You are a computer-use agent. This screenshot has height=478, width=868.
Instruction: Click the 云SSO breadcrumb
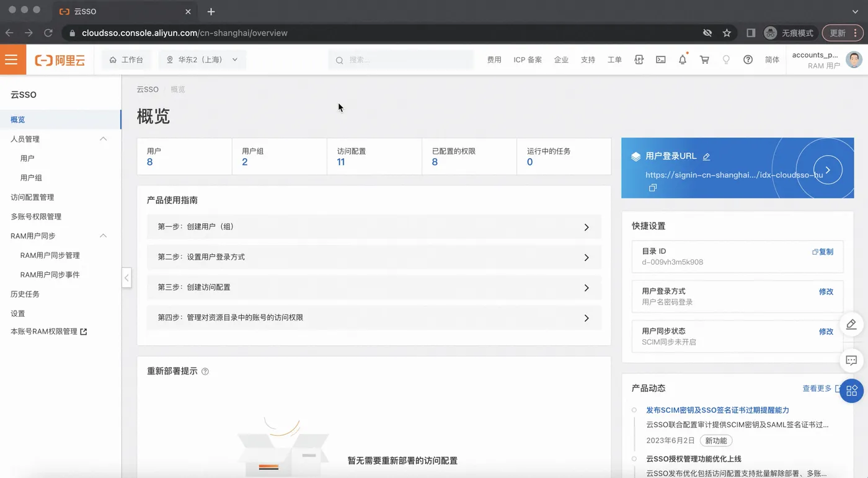pos(148,89)
